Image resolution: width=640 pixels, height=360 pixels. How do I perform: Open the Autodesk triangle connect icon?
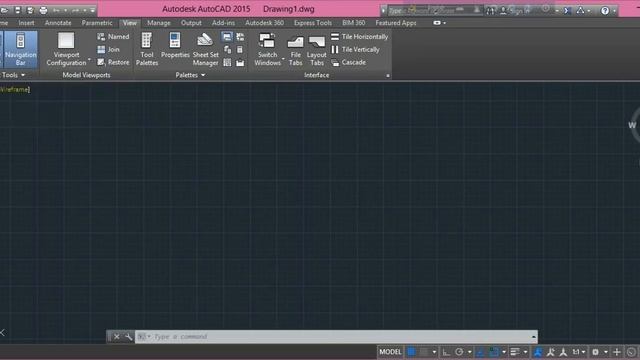(x=580, y=11)
